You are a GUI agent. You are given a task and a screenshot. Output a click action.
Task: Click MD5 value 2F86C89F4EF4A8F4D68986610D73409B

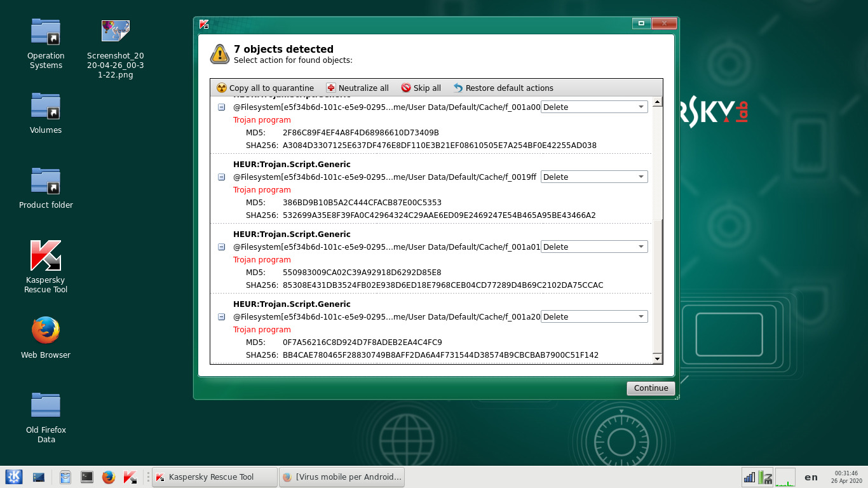(x=360, y=133)
